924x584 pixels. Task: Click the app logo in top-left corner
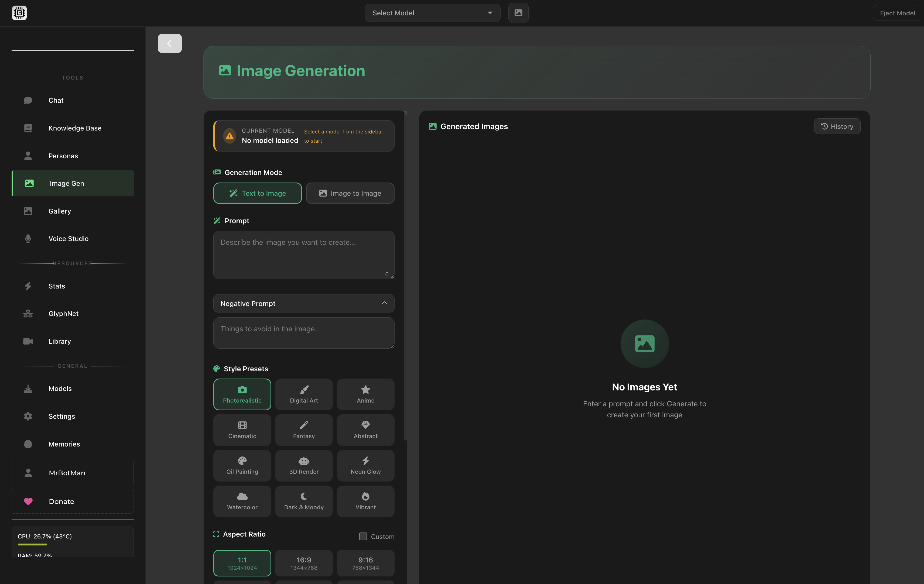tap(19, 13)
